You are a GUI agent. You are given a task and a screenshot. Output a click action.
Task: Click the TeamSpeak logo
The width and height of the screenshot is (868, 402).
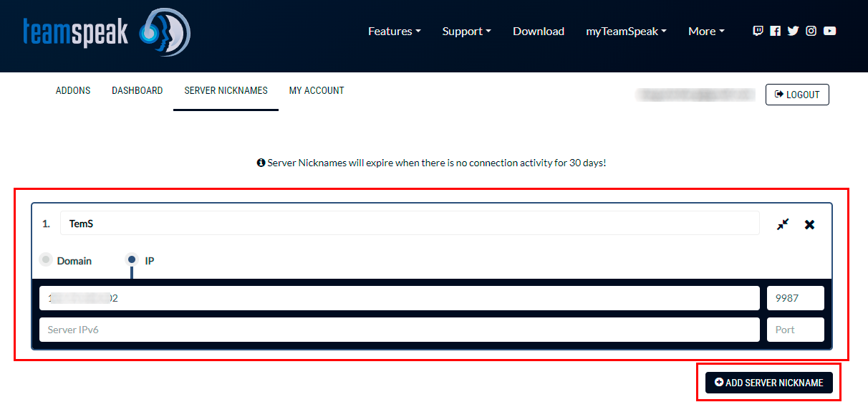tap(106, 32)
